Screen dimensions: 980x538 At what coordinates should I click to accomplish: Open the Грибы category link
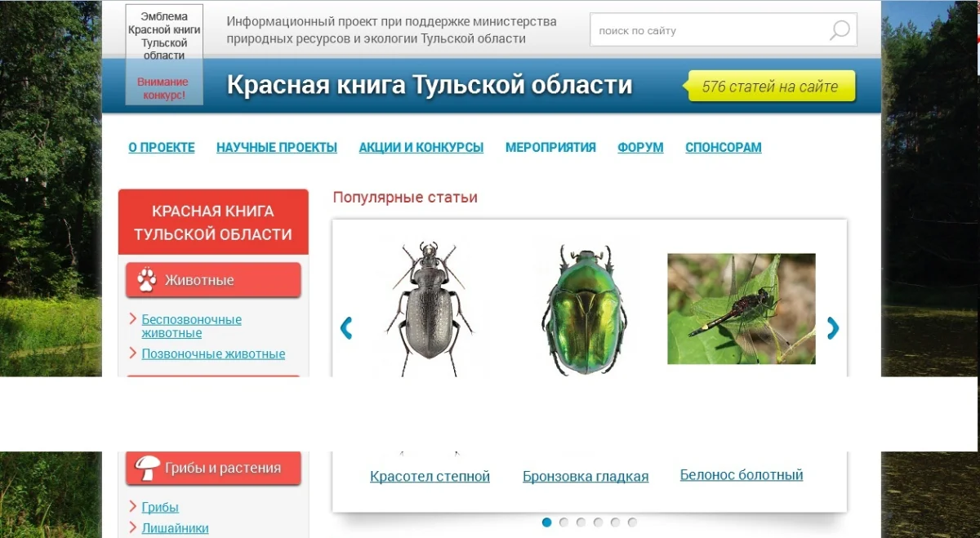click(160, 507)
